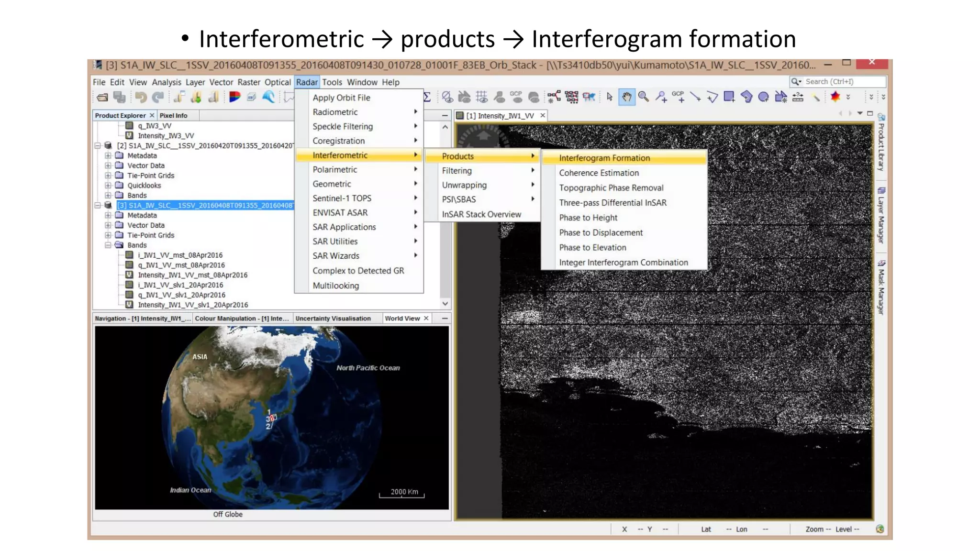This screenshot has width=980, height=551.
Task: Select the draw rectangle tool
Action: 729,97
